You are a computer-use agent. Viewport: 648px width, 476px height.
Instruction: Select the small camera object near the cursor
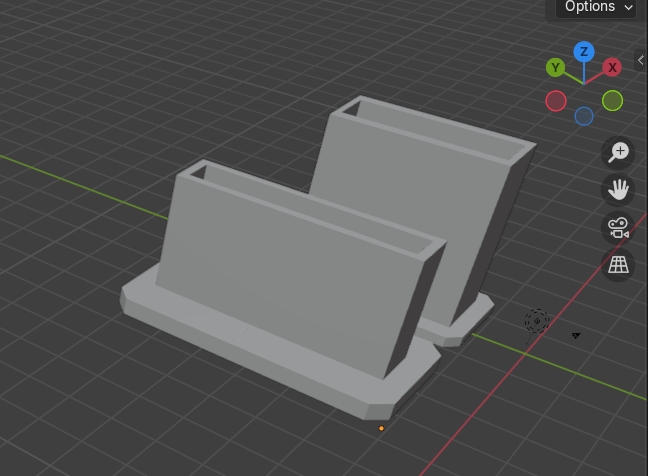(576, 336)
